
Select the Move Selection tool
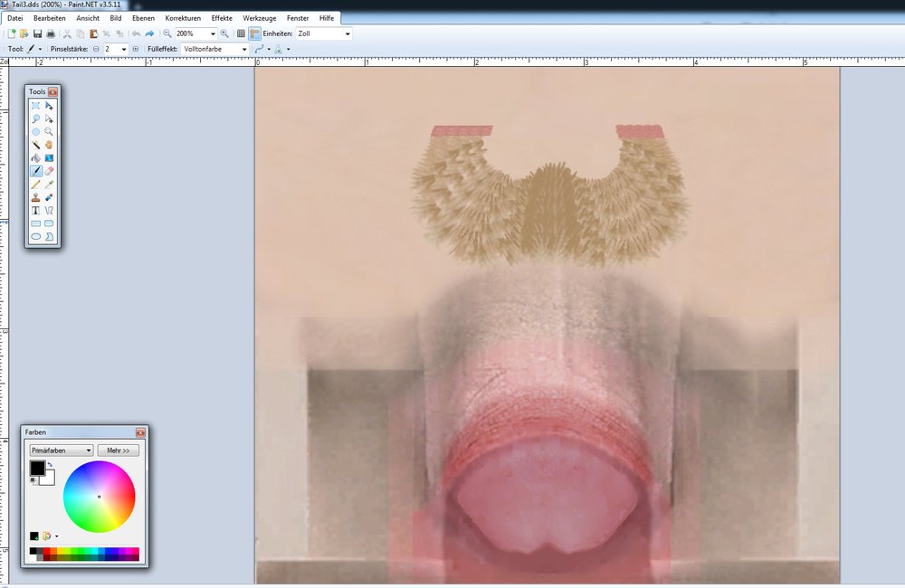point(49,119)
